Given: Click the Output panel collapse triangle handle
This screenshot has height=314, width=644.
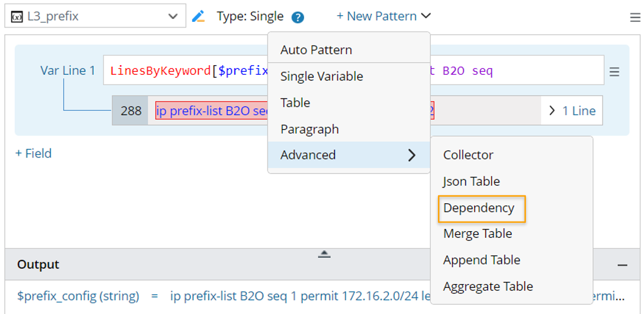Looking at the screenshot, I should (324, 254).
